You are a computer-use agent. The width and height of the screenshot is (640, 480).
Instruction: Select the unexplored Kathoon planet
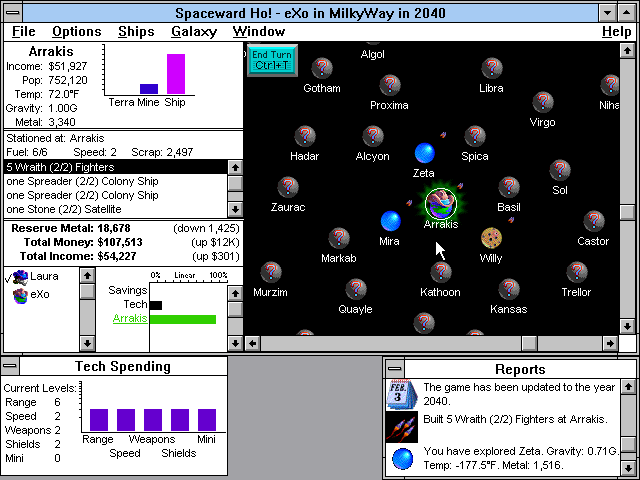(440, 273)
